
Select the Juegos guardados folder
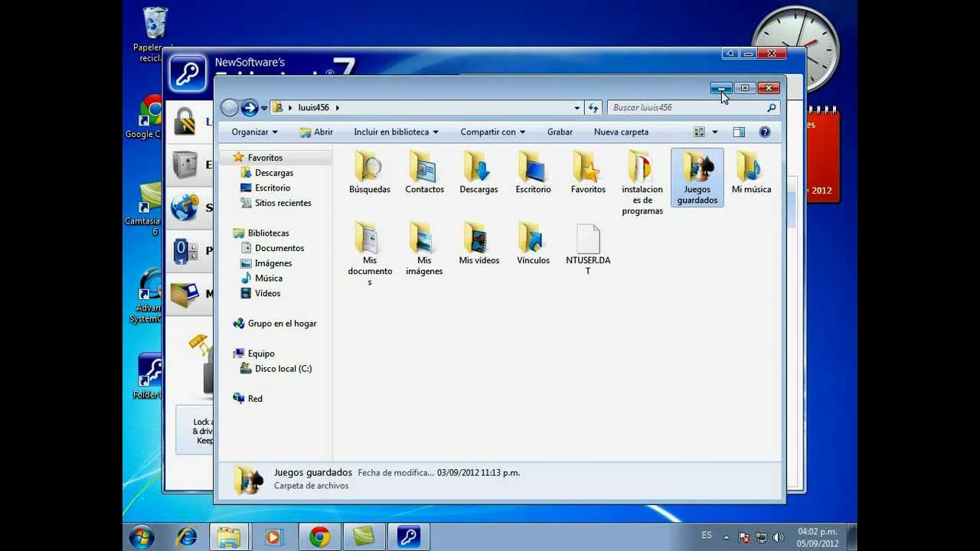point(697,178)
